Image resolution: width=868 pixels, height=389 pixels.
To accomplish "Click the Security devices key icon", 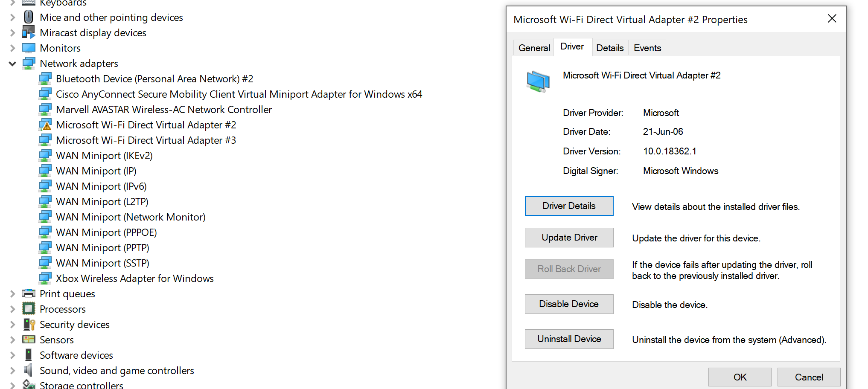I will (x=29, y=324).
